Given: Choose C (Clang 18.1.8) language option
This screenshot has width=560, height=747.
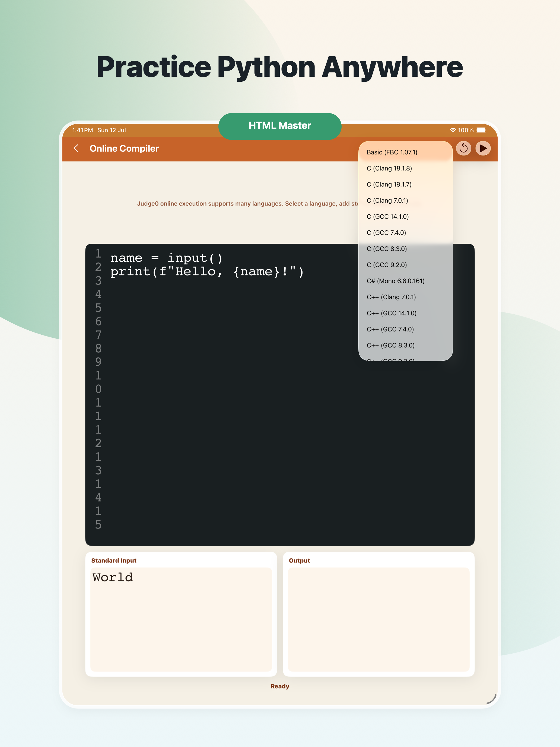Looking at the screenshot, I should point(405,168).
